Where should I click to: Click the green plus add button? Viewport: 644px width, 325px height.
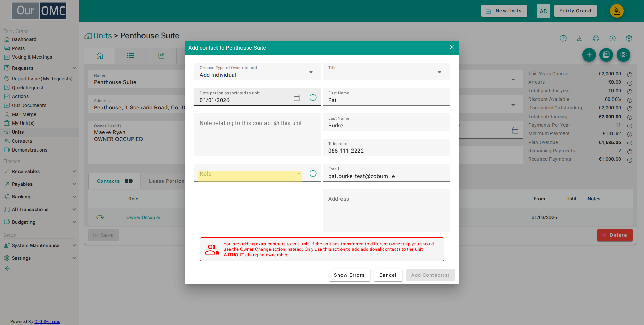pos(589,55)
